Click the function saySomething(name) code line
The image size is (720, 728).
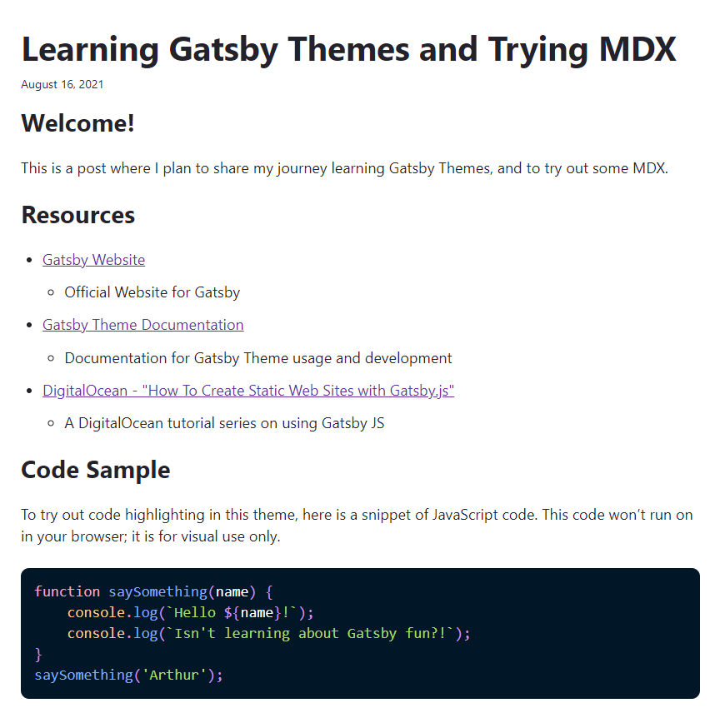(154, 592)
